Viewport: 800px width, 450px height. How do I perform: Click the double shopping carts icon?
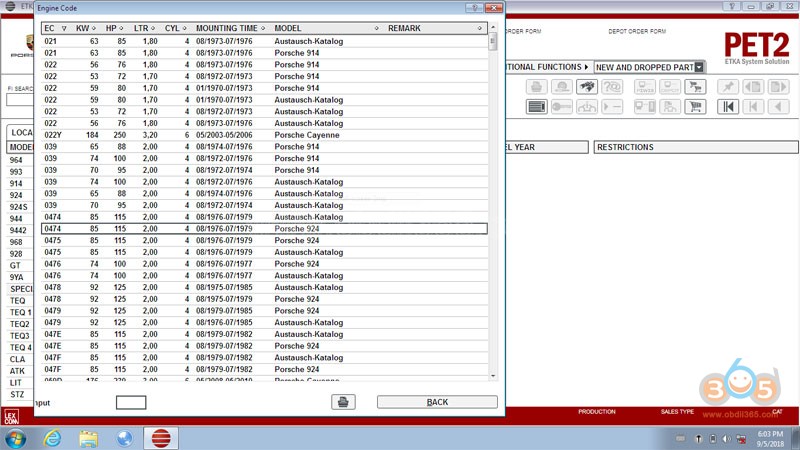click(695, 87)
